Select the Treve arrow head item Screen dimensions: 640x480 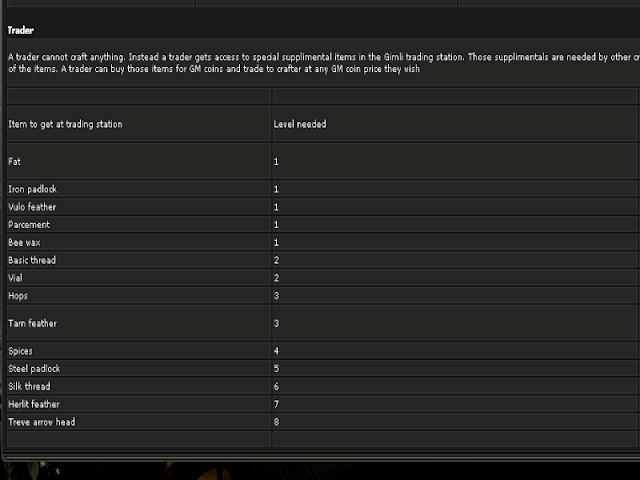(41, 422)
